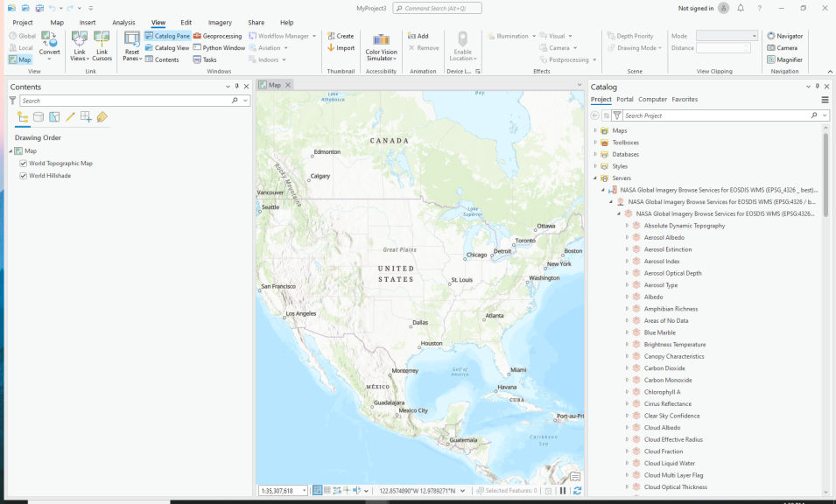Open List By Snapping view
The width and height of the screenshot is (836, 504).
(86, 115)
